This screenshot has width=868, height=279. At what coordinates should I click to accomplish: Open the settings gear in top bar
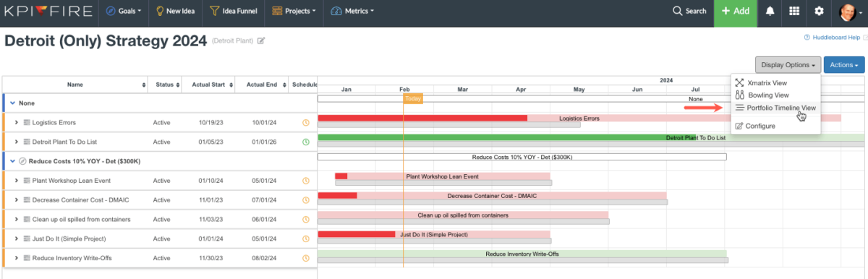pos(819,11)
